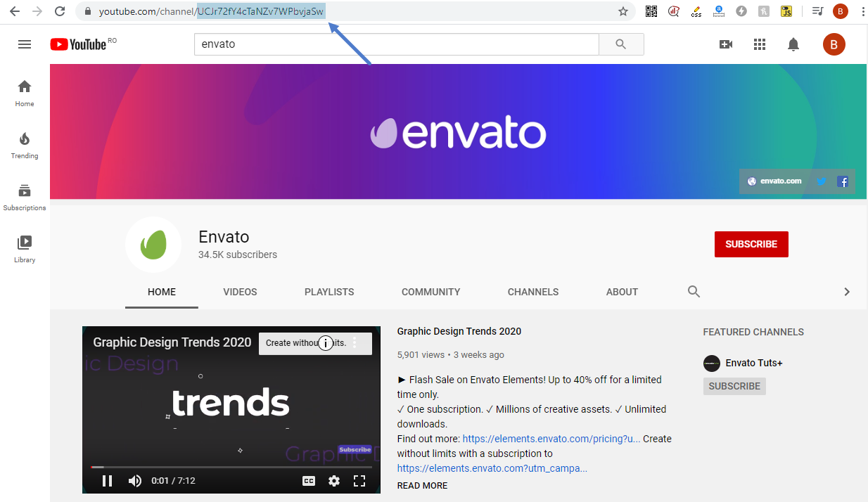Open the COMMUNITY tab

pyautogui.click(x=431, y=292)
